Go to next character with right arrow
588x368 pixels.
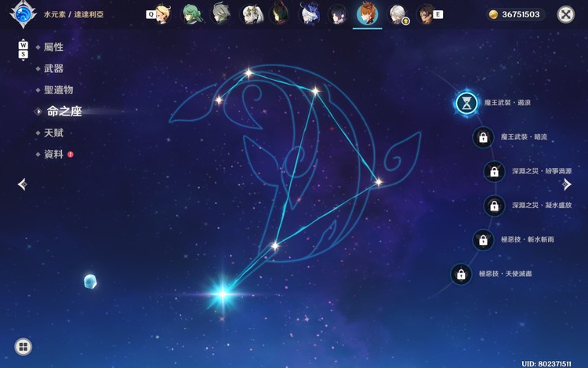tap(567, 184)
